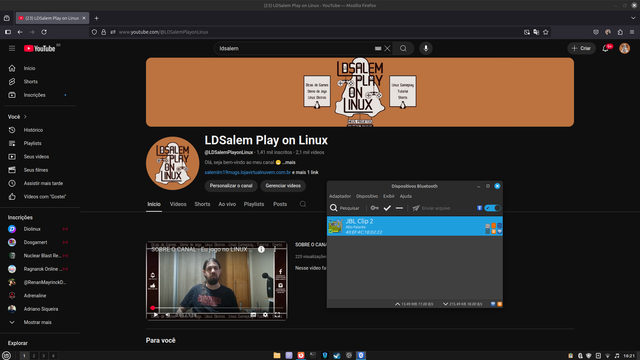Open YouTube notifications bell
Image resolution: width=640 pixels, height=360 pixels.
tap(606, 48)
